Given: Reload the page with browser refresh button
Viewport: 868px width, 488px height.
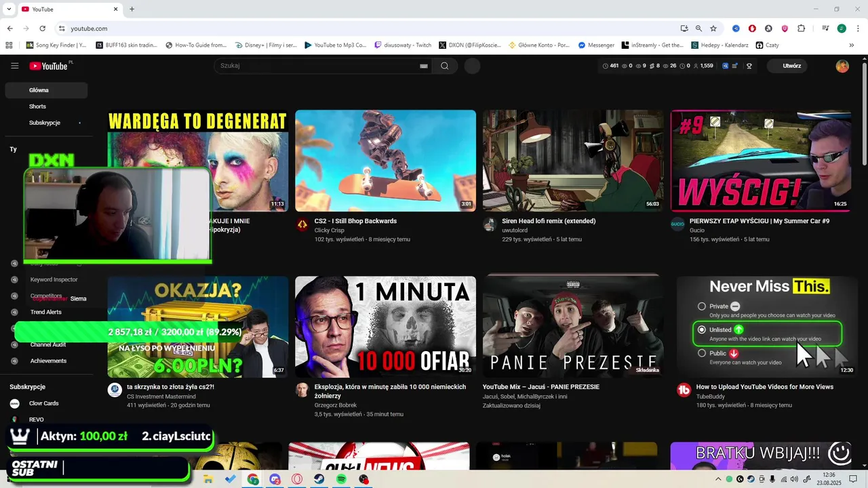Looking at the screenshot, I should [x=42, y=28].
